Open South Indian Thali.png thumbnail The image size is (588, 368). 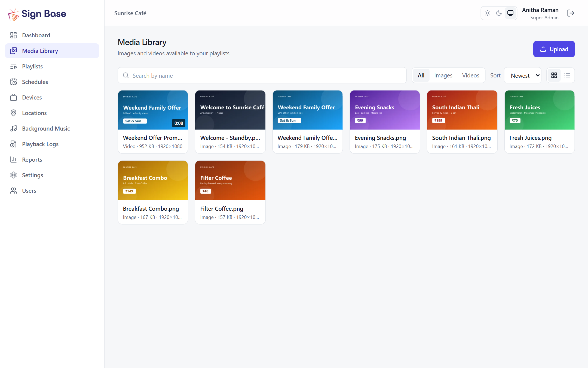[x=462, y=110]
